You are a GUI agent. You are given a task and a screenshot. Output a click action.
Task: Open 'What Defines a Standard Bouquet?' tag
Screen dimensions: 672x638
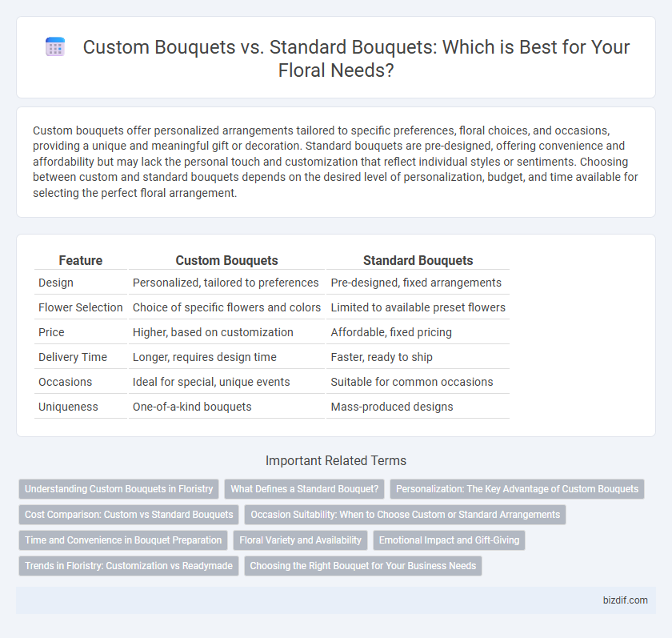[x=304, y=489]
